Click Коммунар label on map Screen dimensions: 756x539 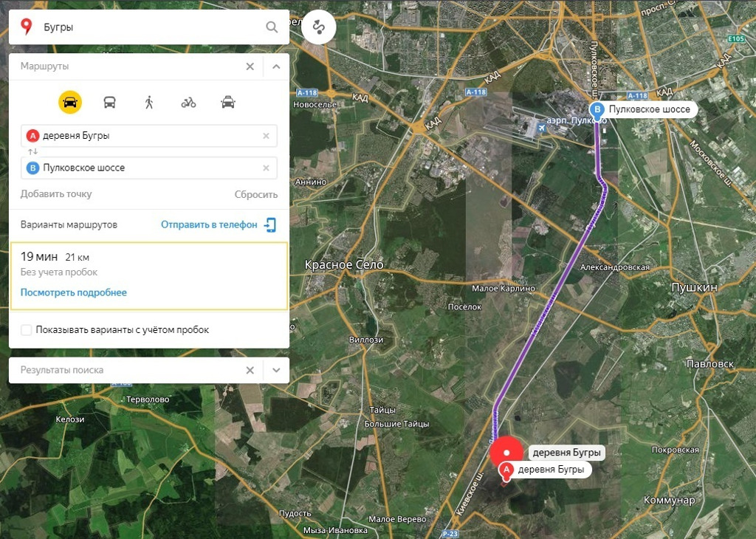669,501
